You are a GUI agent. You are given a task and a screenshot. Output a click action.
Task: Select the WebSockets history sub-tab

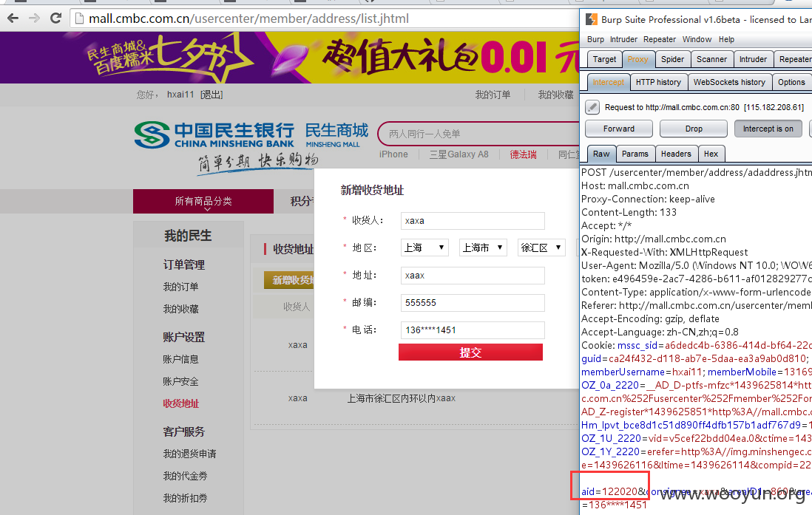[729, 82]
